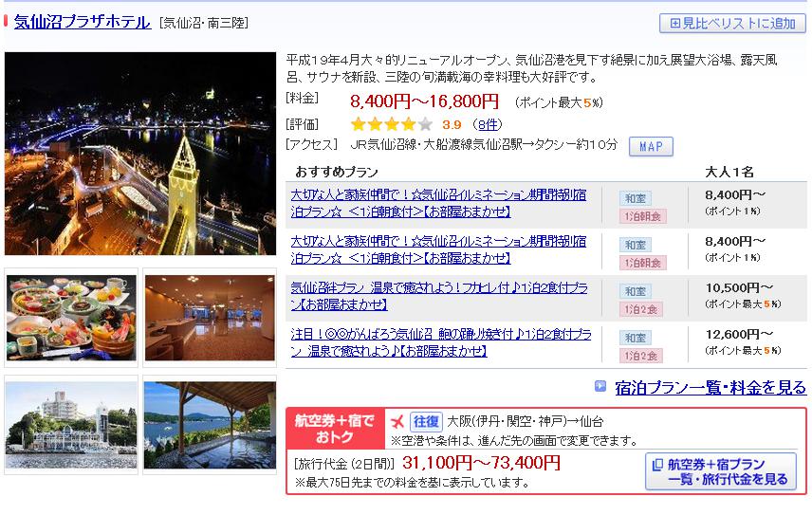812x515 pixels.
Task: Click the 31,100円~73,400円 travel price
Action: (481, 463)
